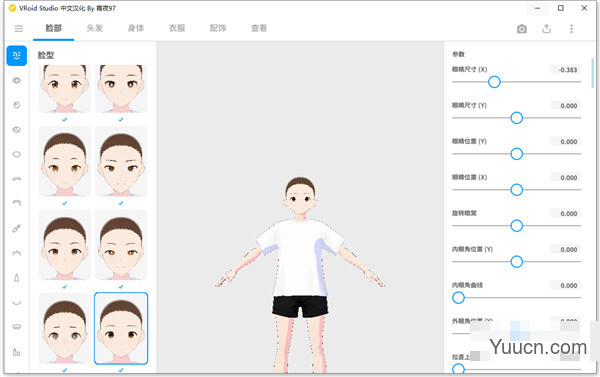Choose the third-row left face preset

pos(65,245)
